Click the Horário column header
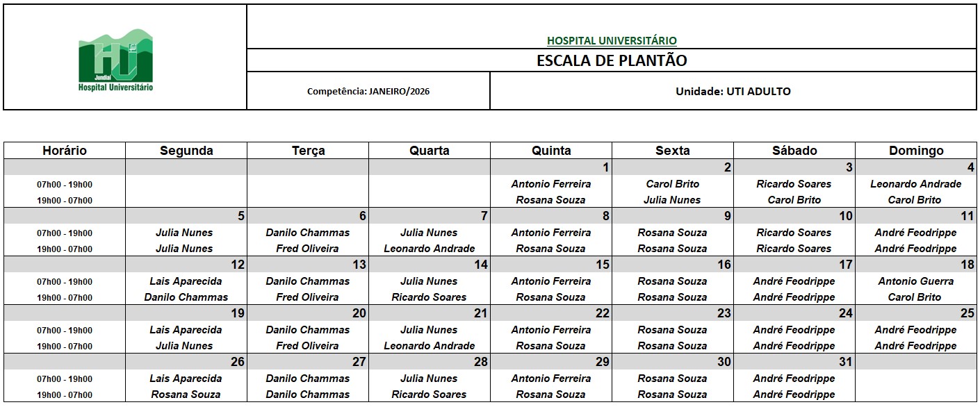This screenshot has height=407, width=980. pyautogui.click(x=65, y=151)
